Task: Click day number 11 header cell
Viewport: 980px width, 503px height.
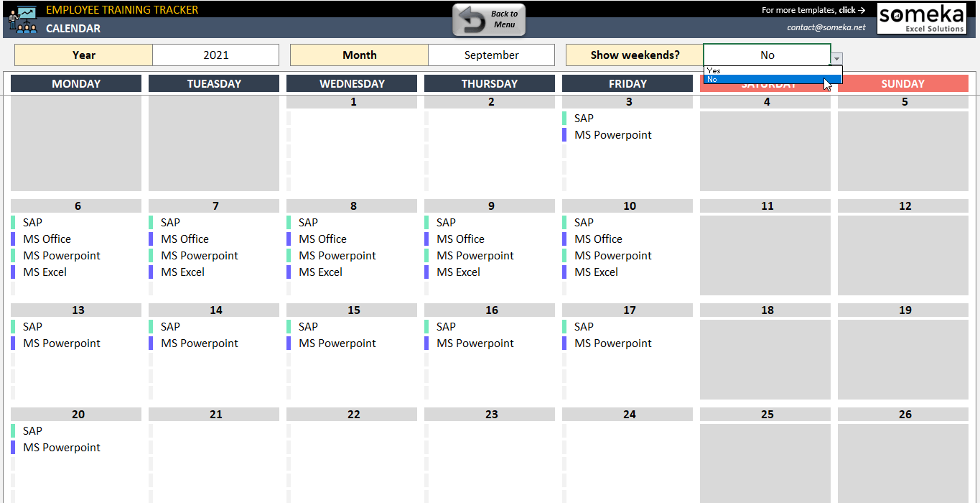Action: (x=765, y=206)
